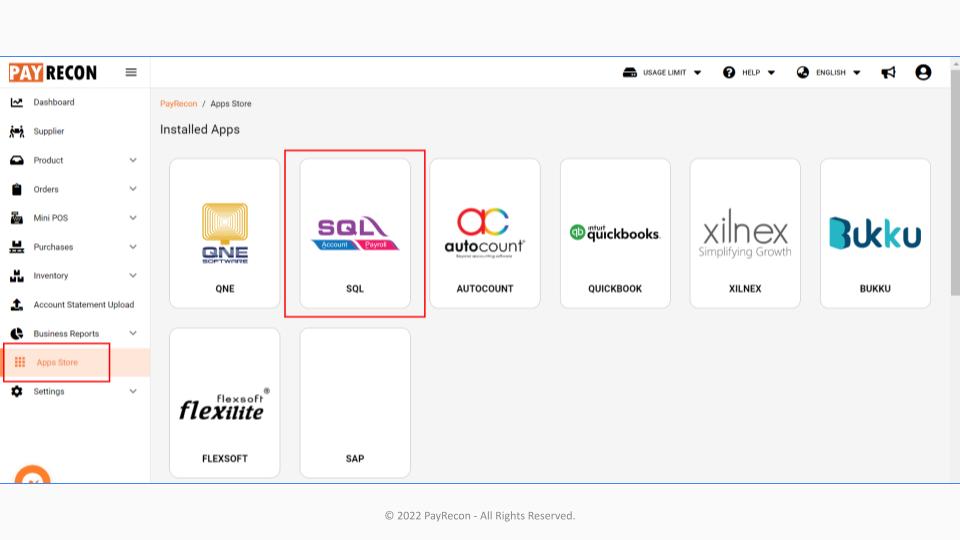Expand the Settings submenu chevron
The height and width of the screenshot is (540, 960).
tap(133, 391)
